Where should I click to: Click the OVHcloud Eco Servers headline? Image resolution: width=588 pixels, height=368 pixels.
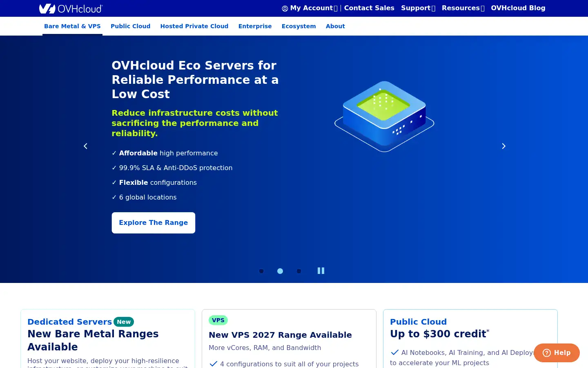click(195, 80)
